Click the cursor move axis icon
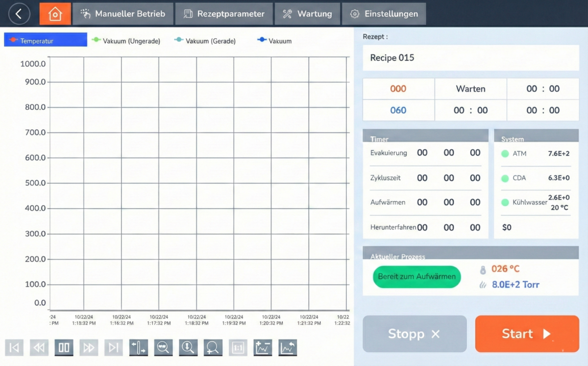The image size is (588, 366). 139,348
